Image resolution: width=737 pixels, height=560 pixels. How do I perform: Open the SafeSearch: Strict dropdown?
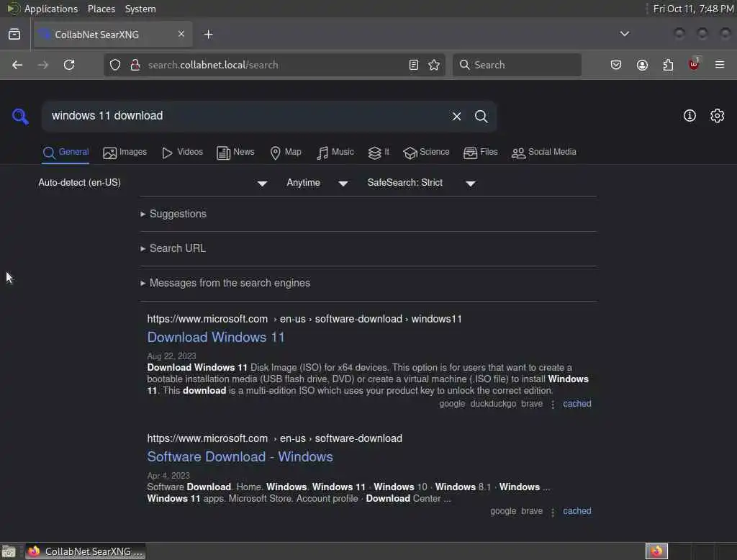[421, 183]
